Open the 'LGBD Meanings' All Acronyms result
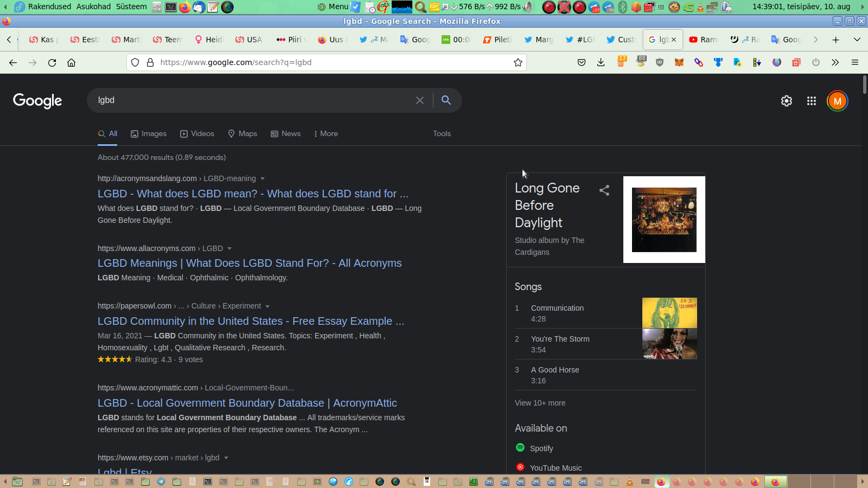This screenshot has width=868, height=488. tap(250, 263)
